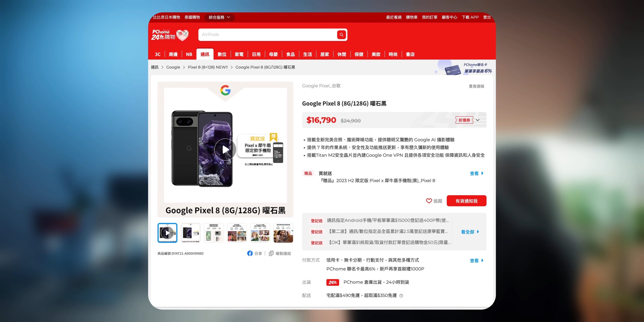644x322 pixels.
Task: Select the 日用 category tab
Action: click(256, 54)
